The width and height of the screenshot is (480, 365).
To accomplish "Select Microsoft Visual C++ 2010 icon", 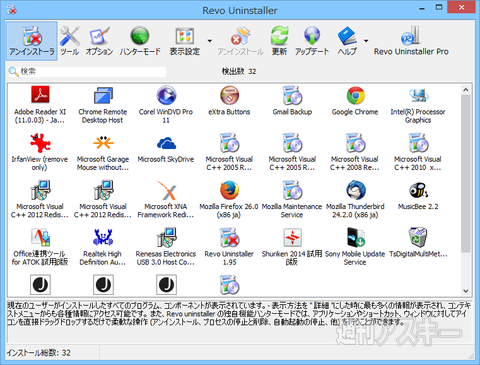I will click(418, 143).
